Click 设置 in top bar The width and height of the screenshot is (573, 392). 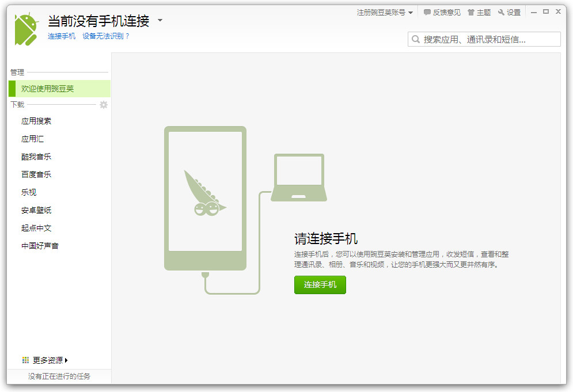click(514, 13)
